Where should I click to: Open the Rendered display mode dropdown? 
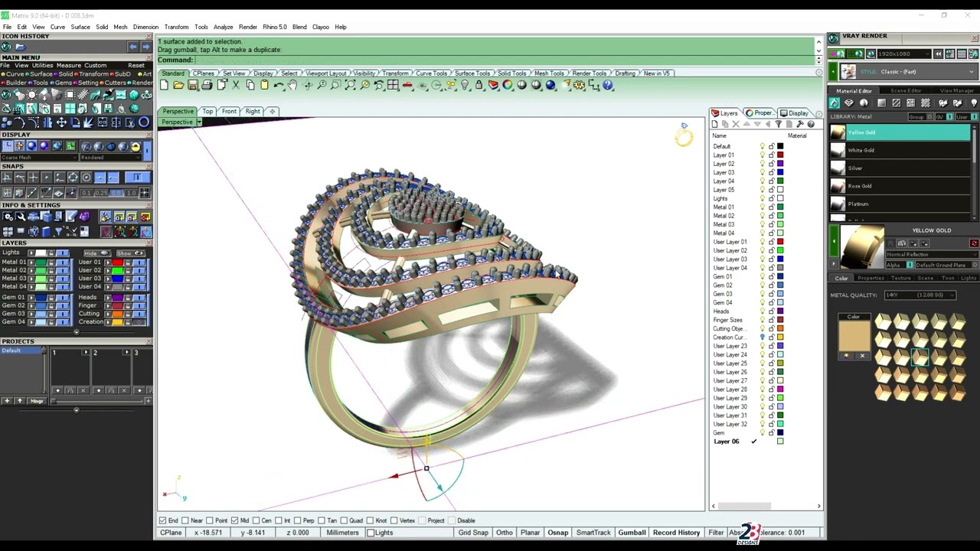[111, 157]
